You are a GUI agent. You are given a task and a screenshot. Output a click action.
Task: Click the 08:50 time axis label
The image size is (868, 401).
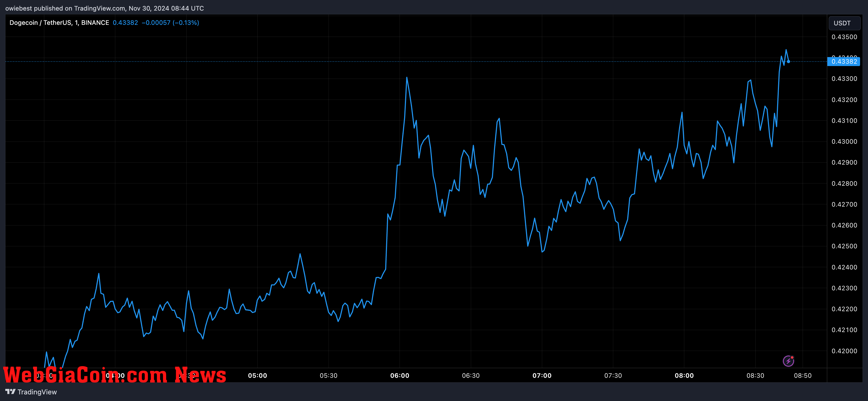click(803, 375)
